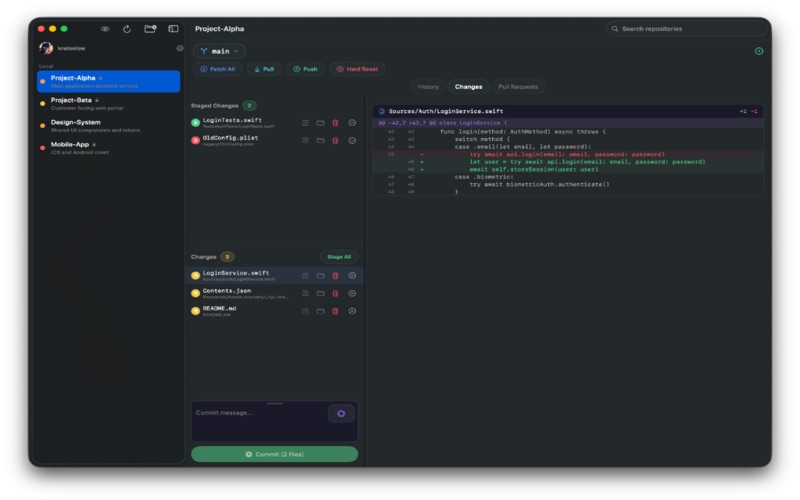Reveal Contents.json using its folder icon
This screenshot has height=500, width=800.
(x=320, y=293)
